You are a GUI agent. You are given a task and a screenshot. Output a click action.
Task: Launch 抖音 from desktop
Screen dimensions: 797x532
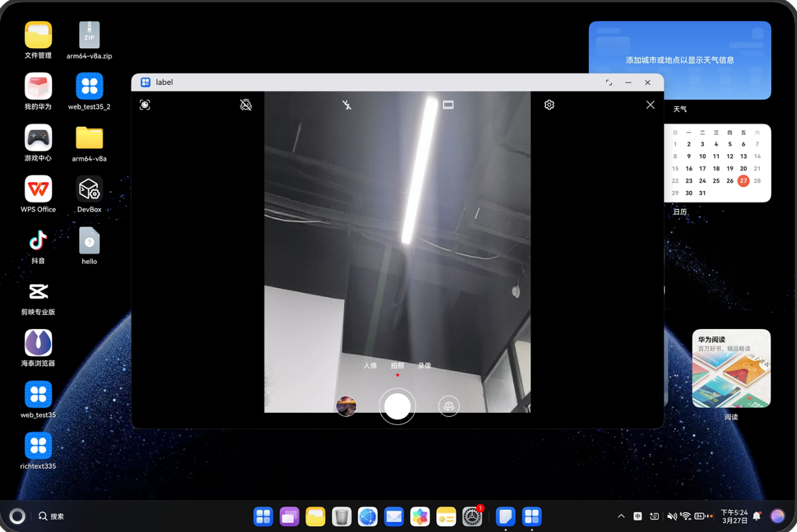tap(38, 245)
